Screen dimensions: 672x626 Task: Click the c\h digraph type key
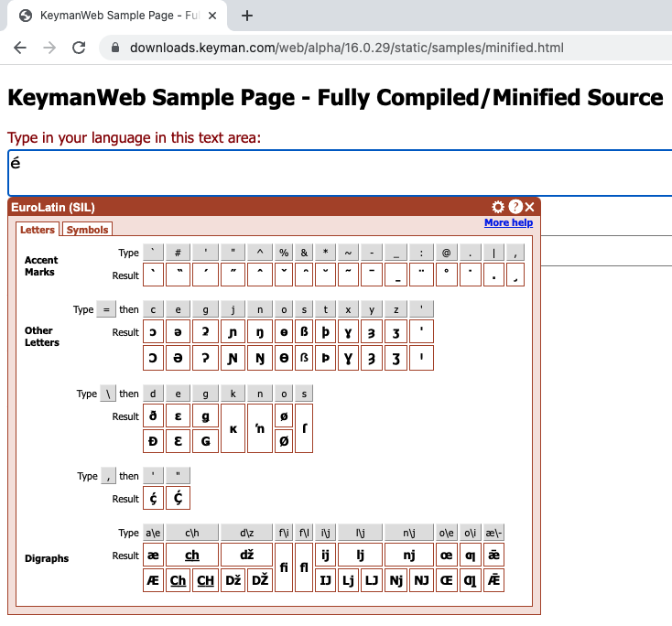[192, 533]
